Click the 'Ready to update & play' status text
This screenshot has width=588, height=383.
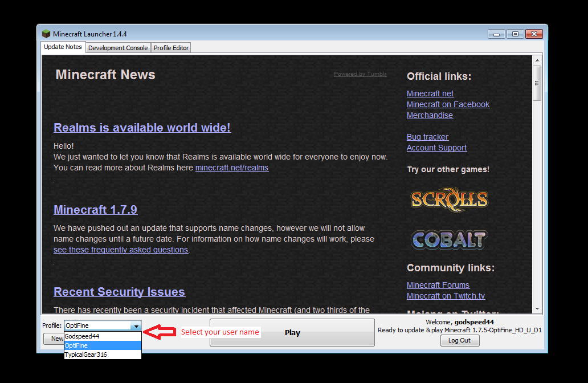tap(460, 330)
